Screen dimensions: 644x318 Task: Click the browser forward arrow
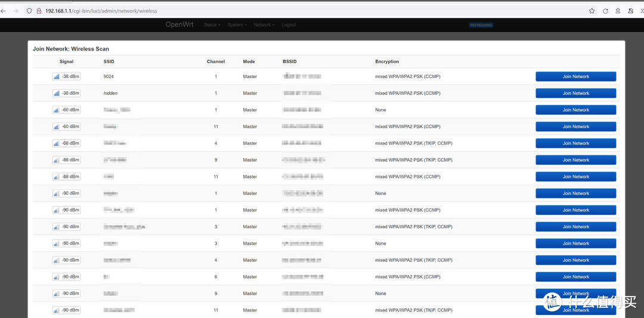pos(16,11)
